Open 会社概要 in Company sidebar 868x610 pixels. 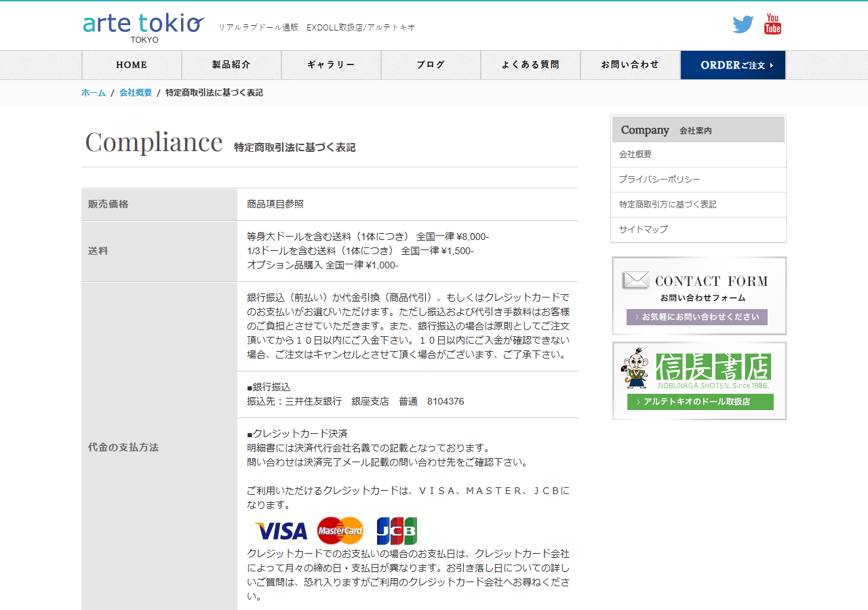point(698,155)
